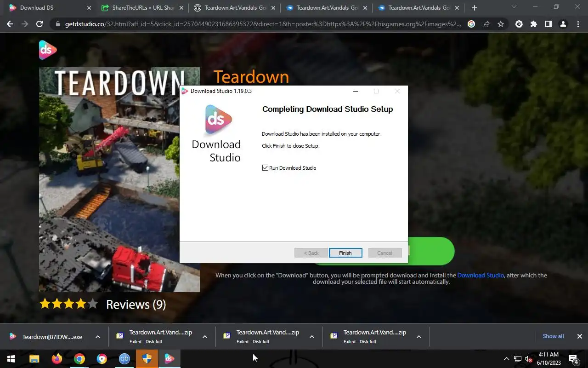The height and width of the screenshot is (368, 588).
Task: Open the network status tray icon
Action: (x=518, y=359)
